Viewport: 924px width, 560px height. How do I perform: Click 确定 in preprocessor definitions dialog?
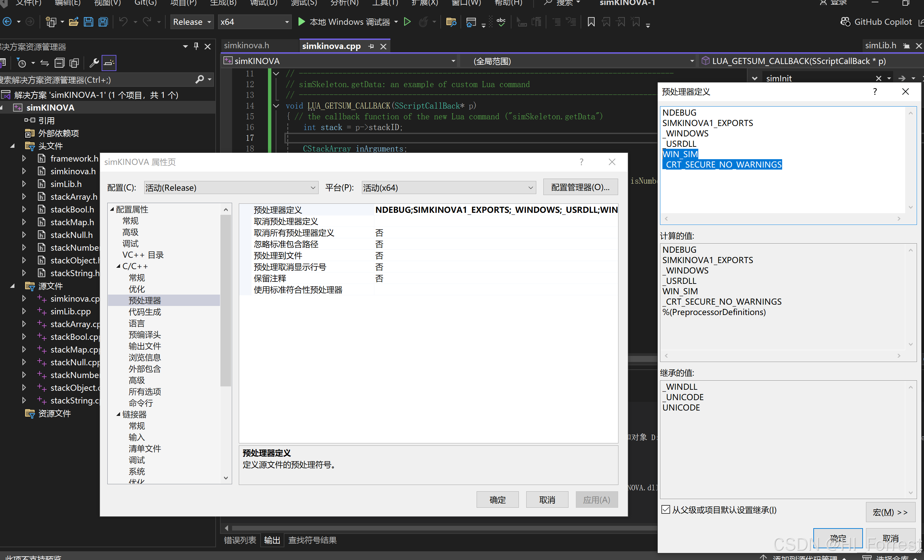coord(838,538)
